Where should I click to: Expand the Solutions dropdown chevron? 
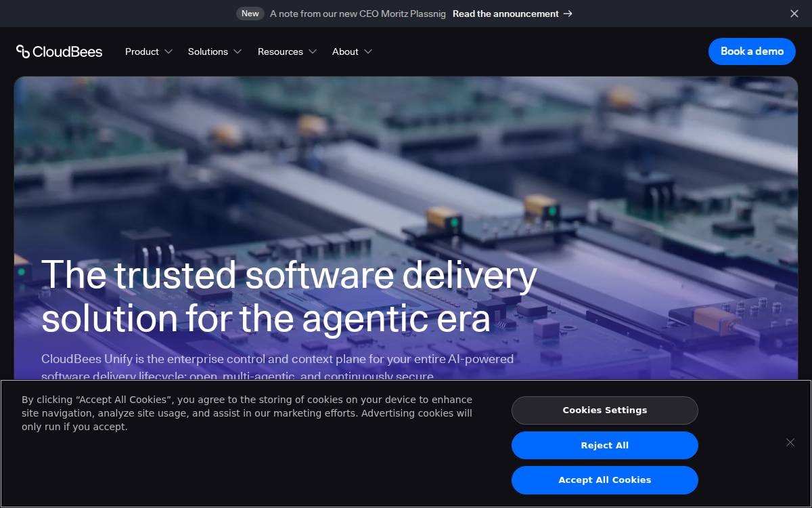(x=238, y=51)
